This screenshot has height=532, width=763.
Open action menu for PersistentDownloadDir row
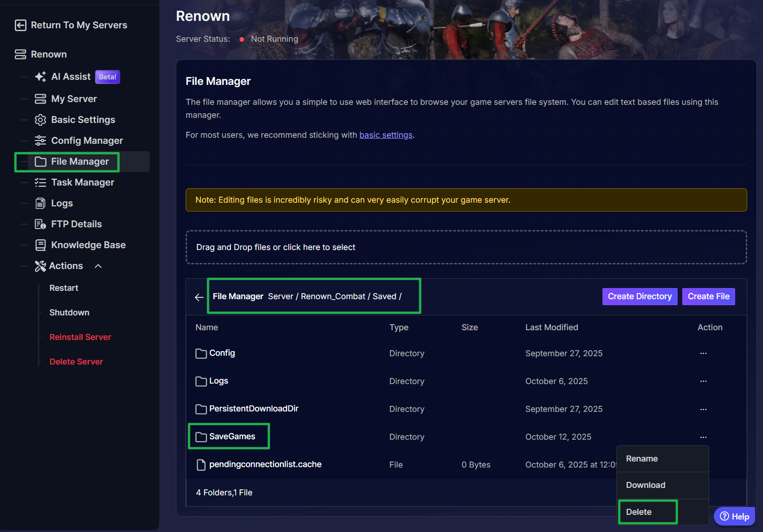click(703, 409)
